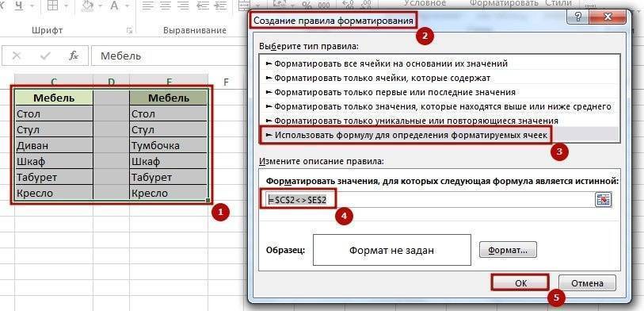Center text using the ribbon alignment icon
Image resolution: width=644 pixels, height=311 pixels.
pos(166,6)
